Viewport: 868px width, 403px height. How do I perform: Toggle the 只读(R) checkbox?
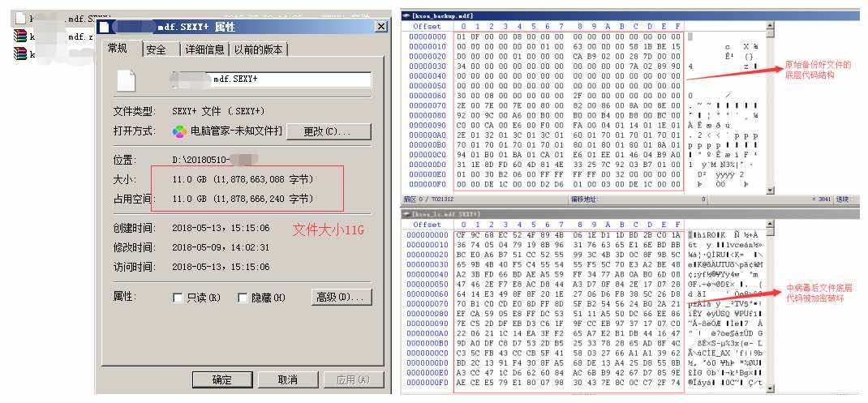177,298
